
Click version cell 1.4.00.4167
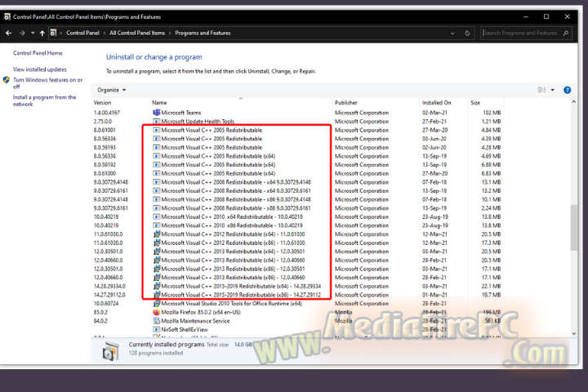point(106,113)
